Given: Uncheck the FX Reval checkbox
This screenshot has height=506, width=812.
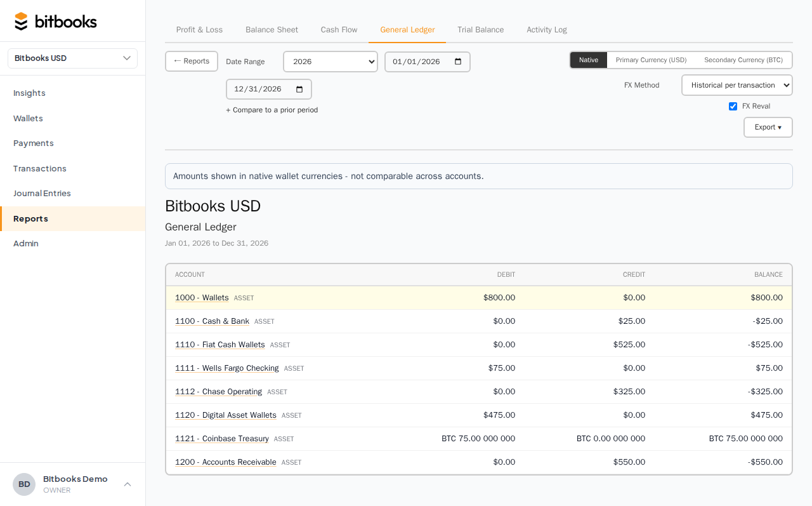Looking at the screenshot, I should [x=733, y=106].
